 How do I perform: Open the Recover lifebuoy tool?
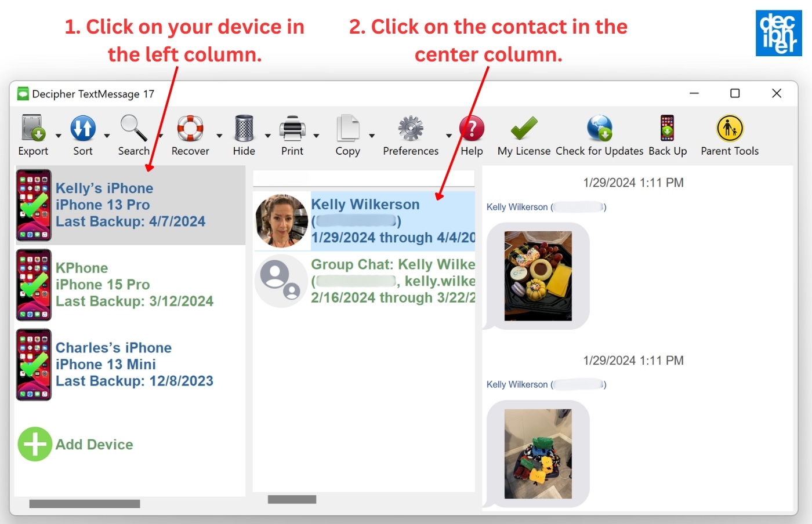coord(190,128)
